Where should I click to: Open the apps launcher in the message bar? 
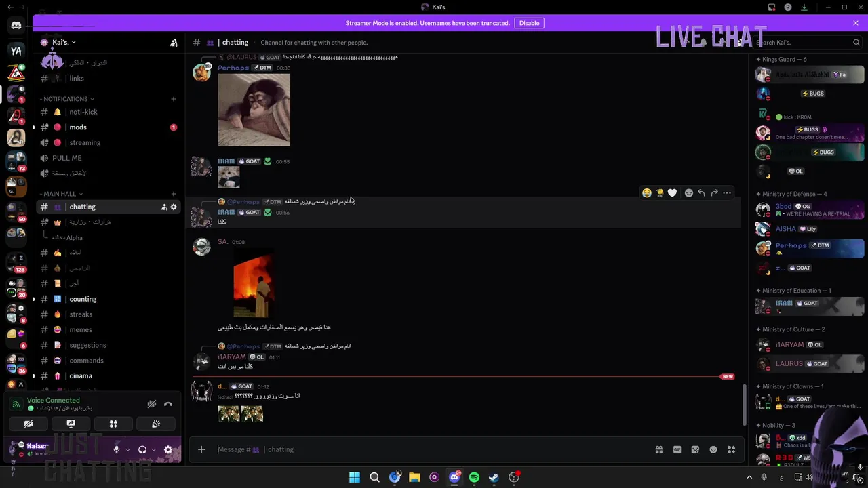[x=732, y=449]
